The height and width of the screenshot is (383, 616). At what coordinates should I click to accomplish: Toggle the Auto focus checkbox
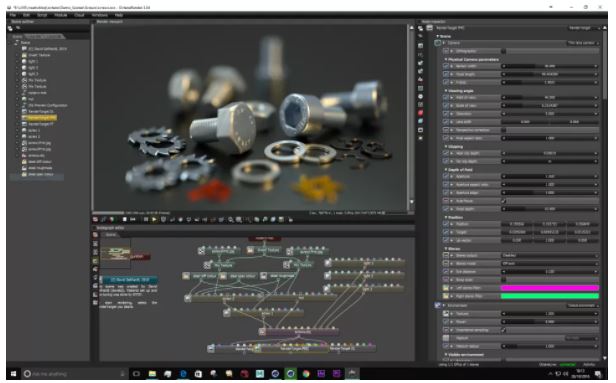pyautogui.click(x=504, y=201)
